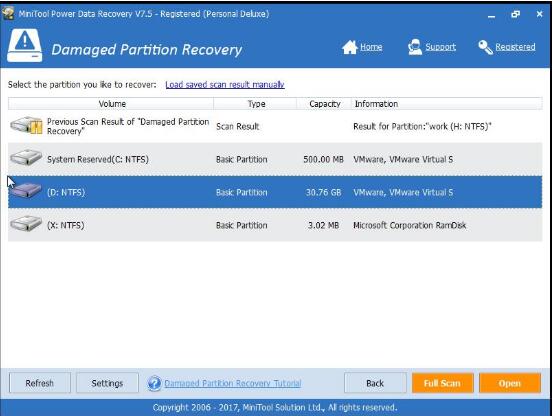Open Load saved scan result manually link
Image resolution: width=552 pixels, height=416 pixels.
(x=225, y=84)
